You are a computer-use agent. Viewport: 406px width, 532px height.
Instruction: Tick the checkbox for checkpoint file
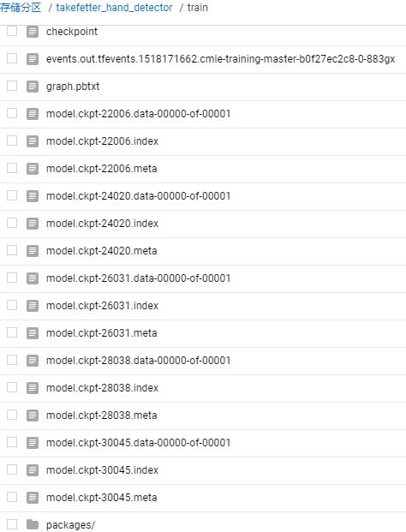[12, 31]
